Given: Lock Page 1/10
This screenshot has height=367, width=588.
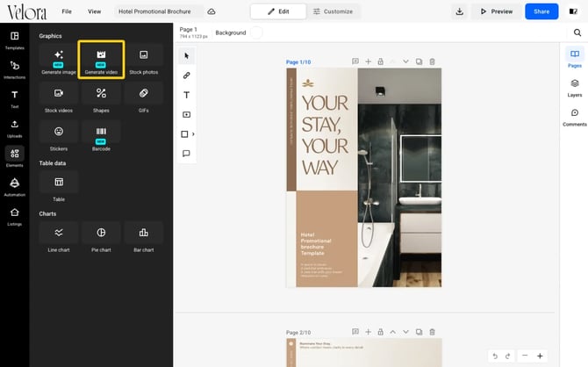Looking at the screenshot, I should point(381,61).
